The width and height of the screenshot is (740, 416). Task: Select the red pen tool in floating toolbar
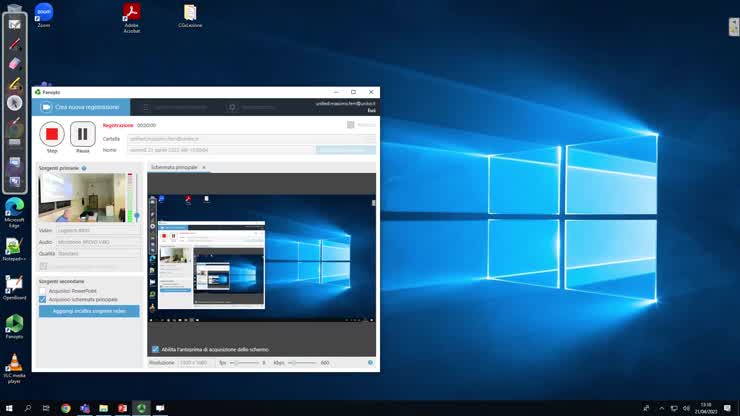(x=15, y=44)
